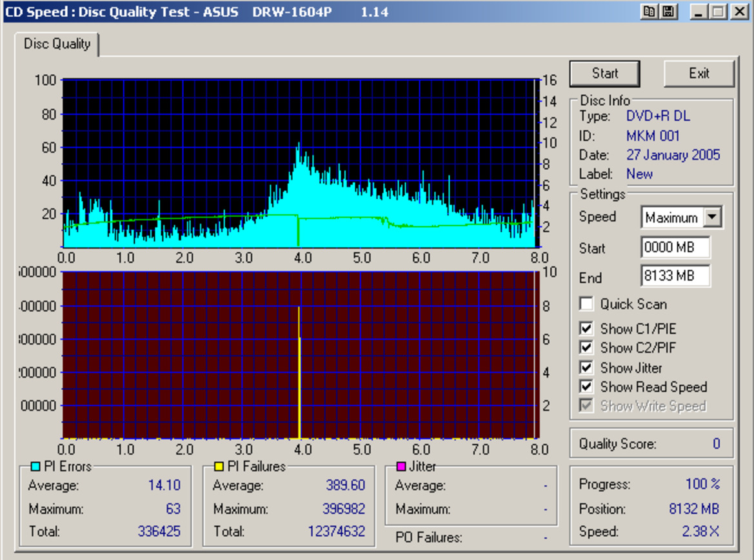Click the yellow PI Failures spike in lower graph
The image size is (754, 560).
coord(299,373)
